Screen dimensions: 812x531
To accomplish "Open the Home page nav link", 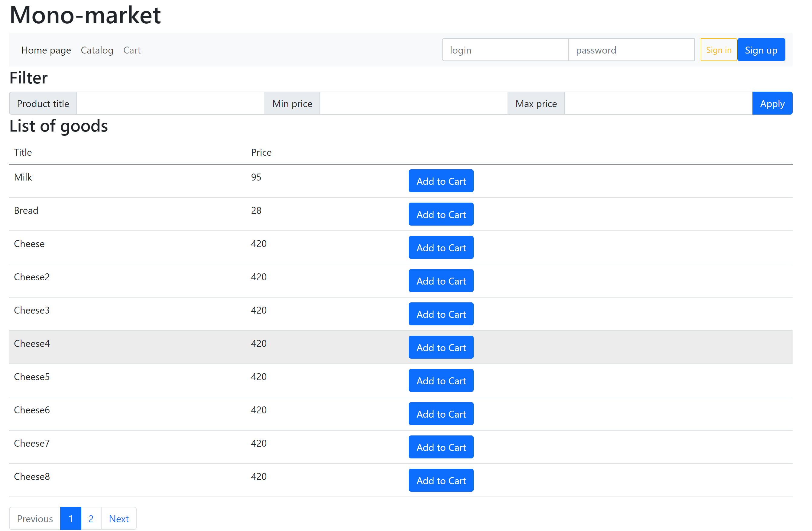I will (x=46, y=50).
